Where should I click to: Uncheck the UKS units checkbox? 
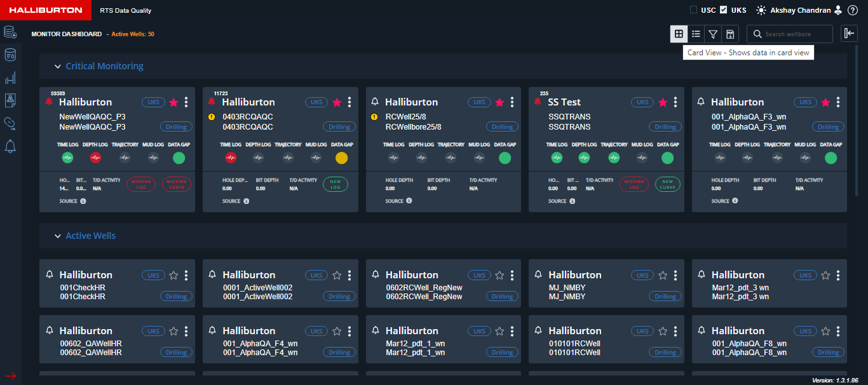pyautogui.click(x=724, y=10)
